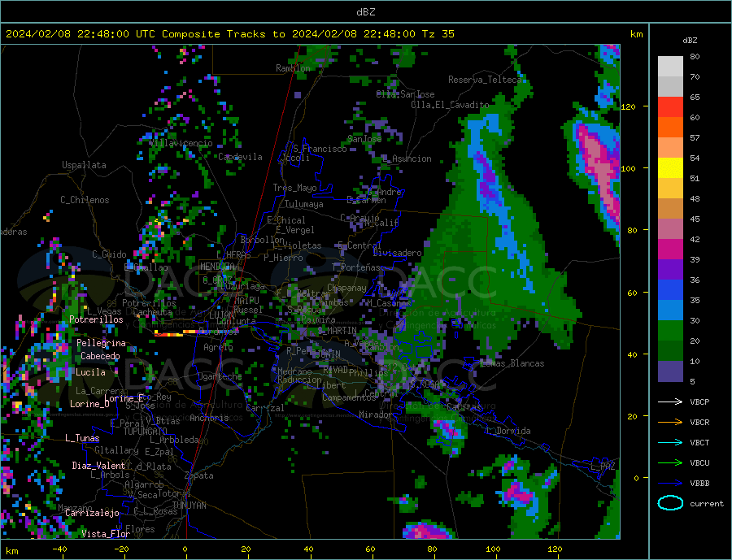This screenshot has width=732, height=560.
Task: Pick the red 65 dBZ legend band
Action: [670, 106]
